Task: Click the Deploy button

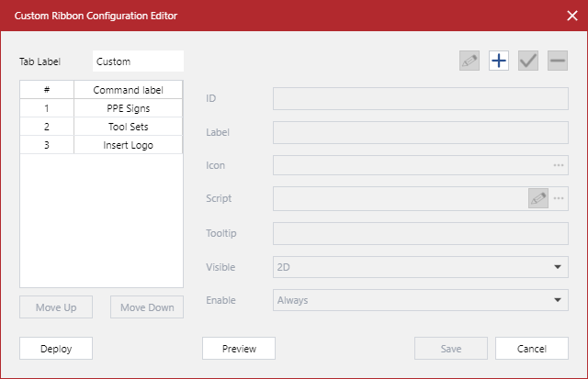Action: coord(55,349)
